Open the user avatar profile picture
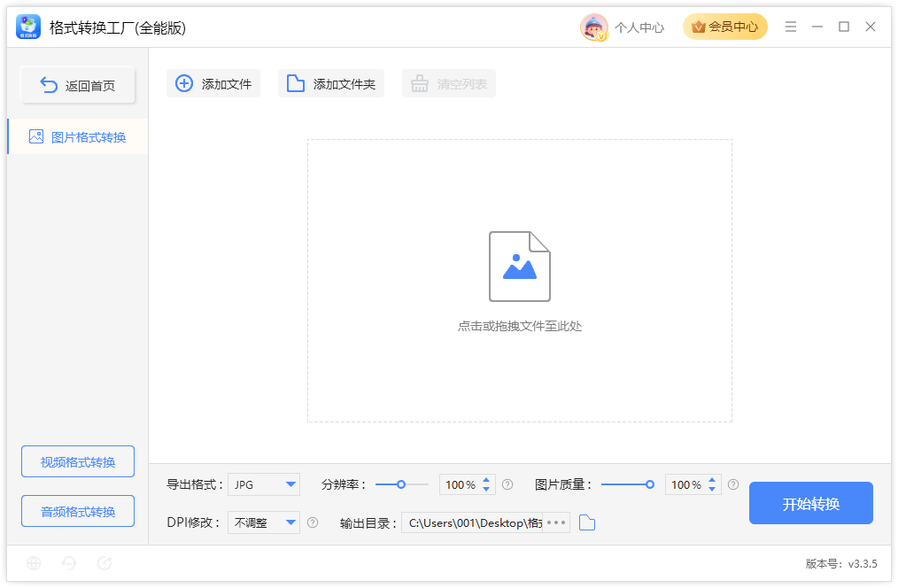This screenshot has width=898, height=588. pos(594,27)
